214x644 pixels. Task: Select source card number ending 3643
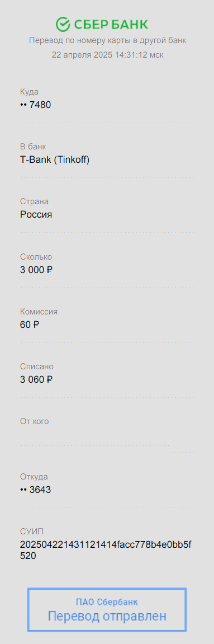(35, 490)
